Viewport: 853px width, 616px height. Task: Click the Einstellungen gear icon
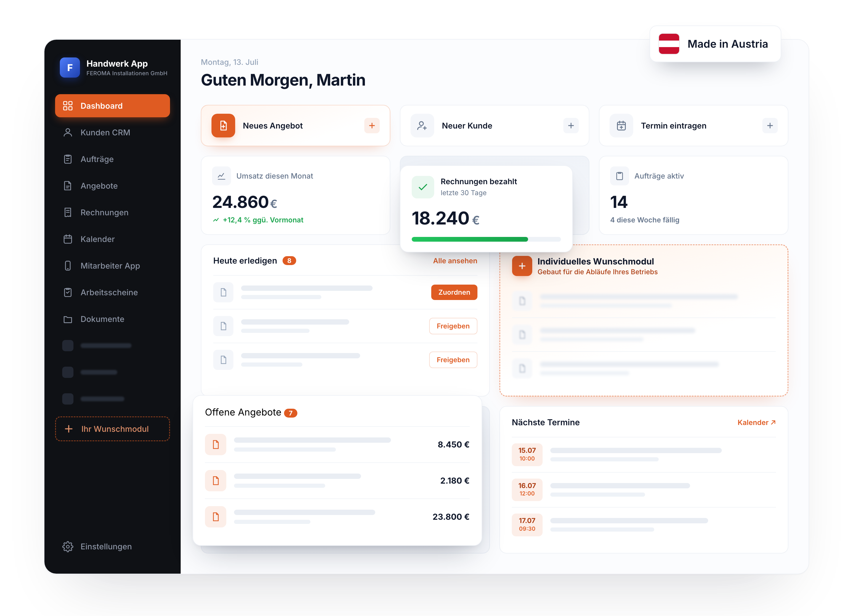68,546
